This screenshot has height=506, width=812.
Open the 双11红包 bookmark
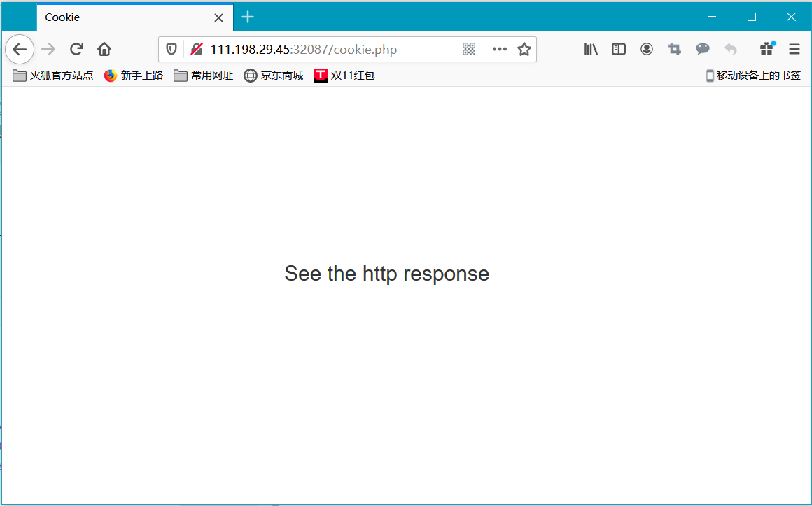pyautogui.click(x=344, y=76)
